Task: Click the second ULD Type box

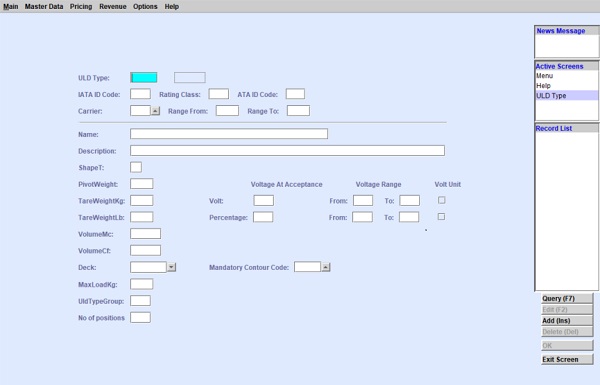Action: point(190,78)
